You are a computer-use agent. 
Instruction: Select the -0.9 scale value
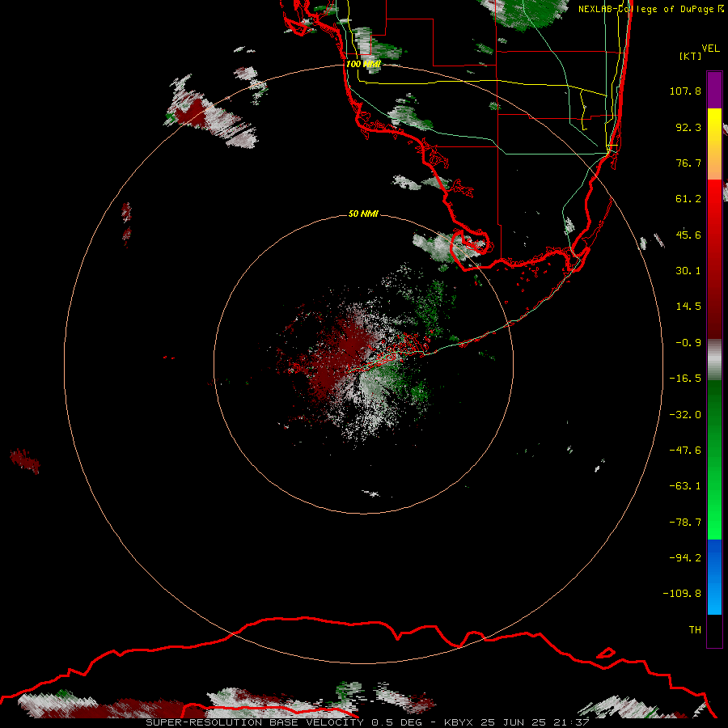click(x=688, y=343)
